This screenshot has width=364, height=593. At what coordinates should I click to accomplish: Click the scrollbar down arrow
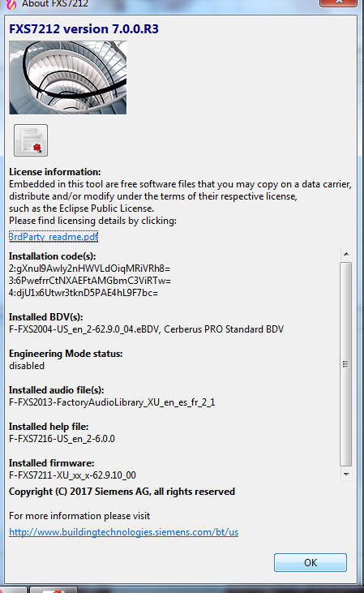click(x=346, y=475)
